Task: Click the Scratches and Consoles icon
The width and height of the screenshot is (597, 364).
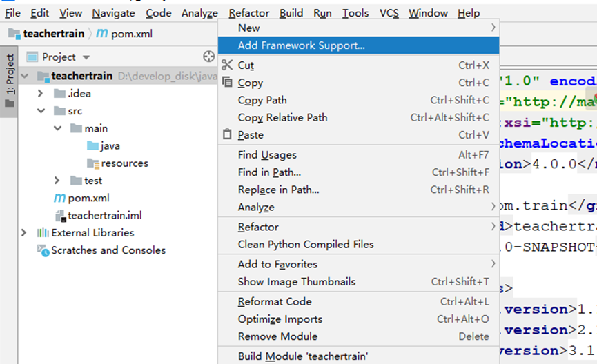Action: [43, 250]
